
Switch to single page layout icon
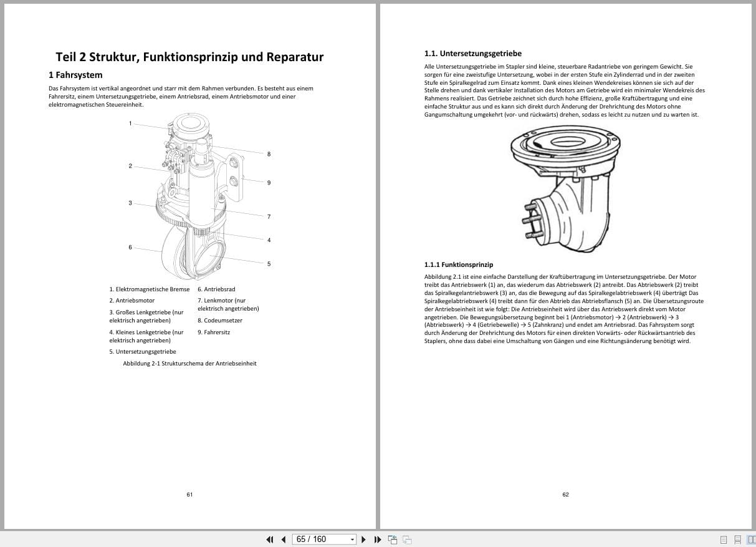point(724,539)
